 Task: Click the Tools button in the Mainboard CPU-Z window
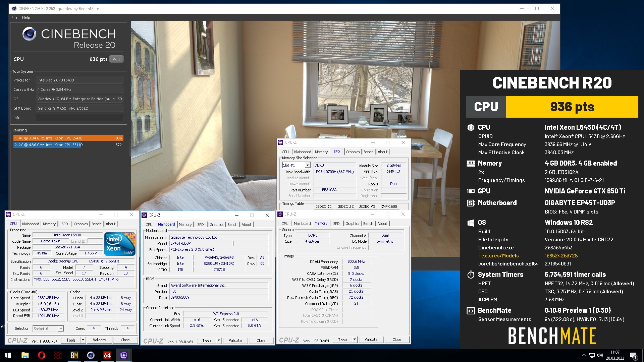[207, 341]
